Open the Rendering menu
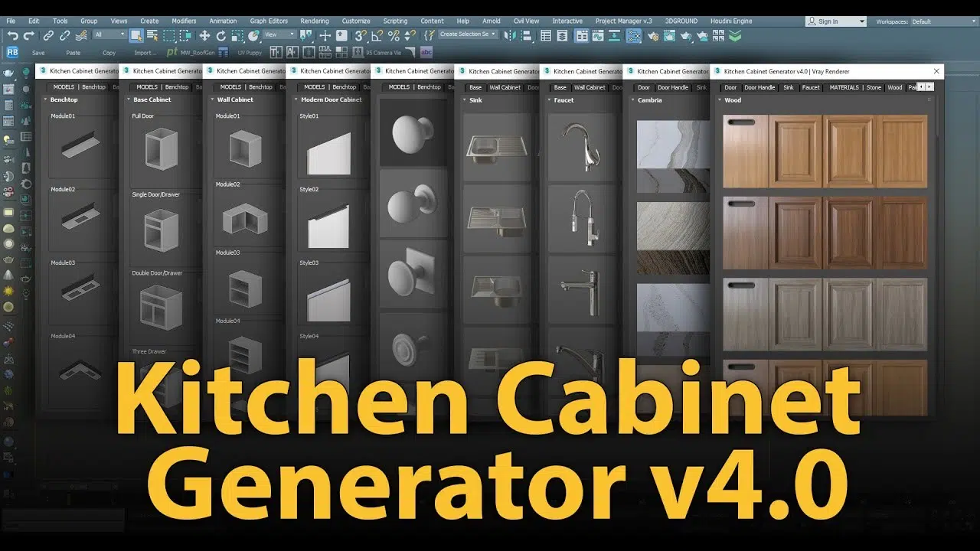The image size is (980, 551). pos(314,21)
